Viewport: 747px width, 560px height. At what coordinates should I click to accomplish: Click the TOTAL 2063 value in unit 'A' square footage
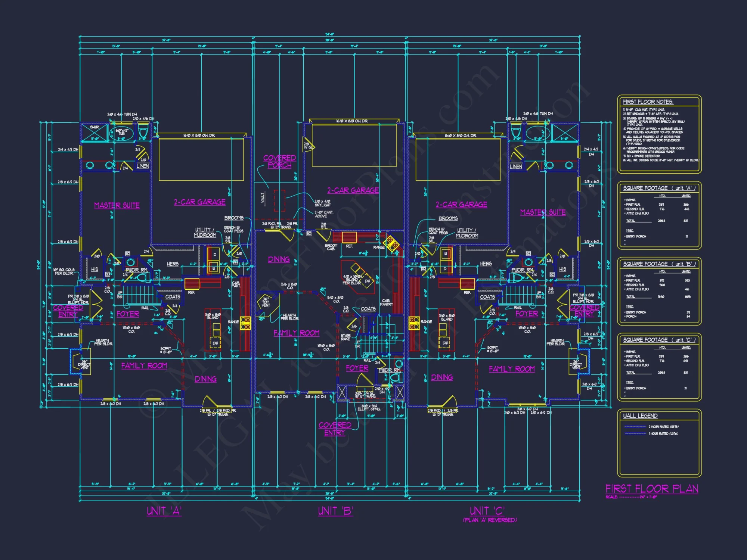click(x=661, y=221)
